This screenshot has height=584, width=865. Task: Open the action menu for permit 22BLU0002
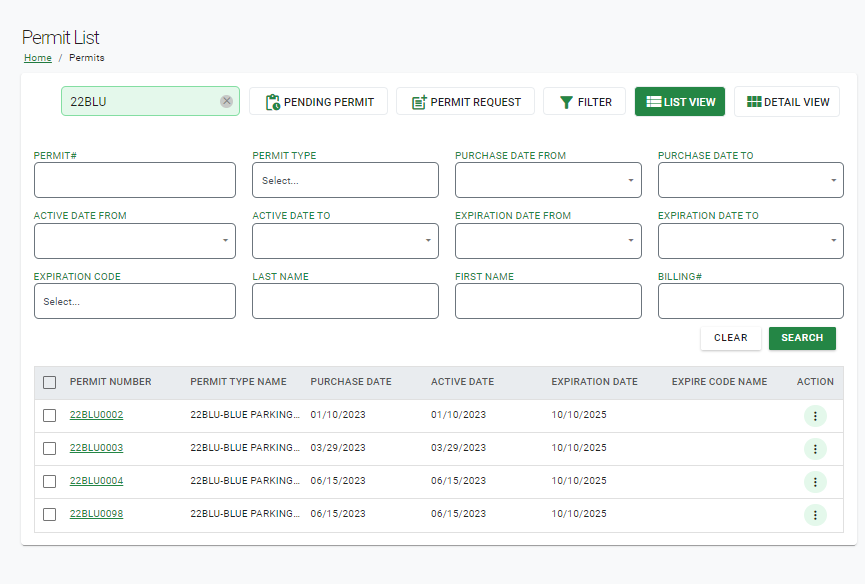[815, 416]
